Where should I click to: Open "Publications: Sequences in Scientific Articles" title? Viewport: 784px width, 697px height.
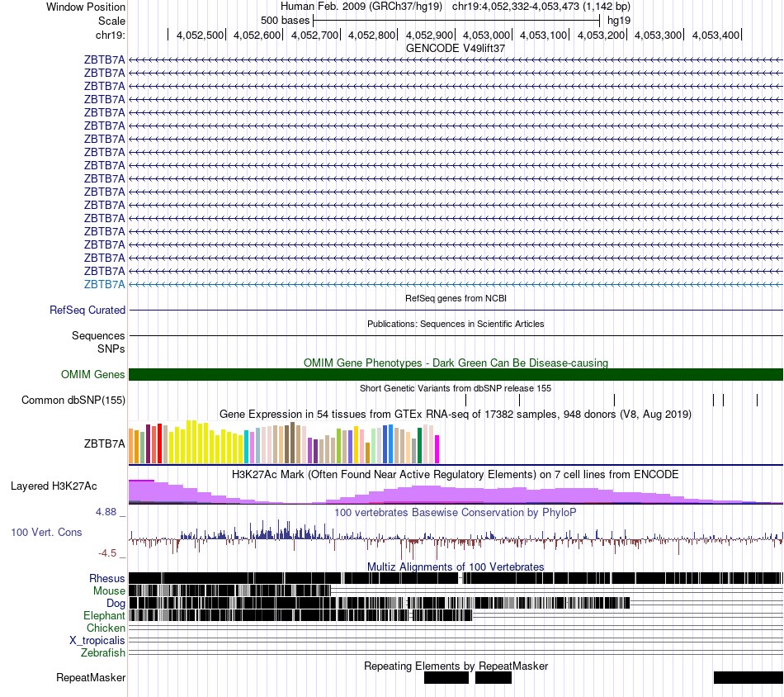tap(456, 324)
